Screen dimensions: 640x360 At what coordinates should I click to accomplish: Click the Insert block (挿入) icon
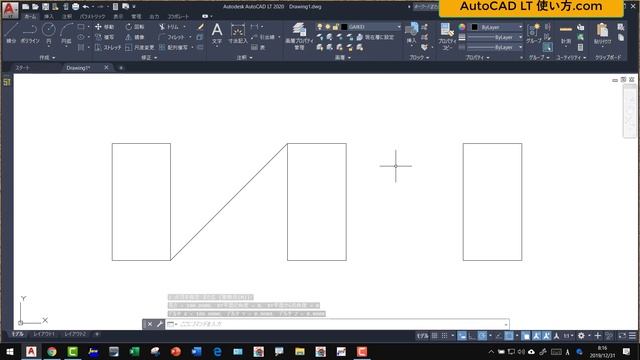click(411, 33)
